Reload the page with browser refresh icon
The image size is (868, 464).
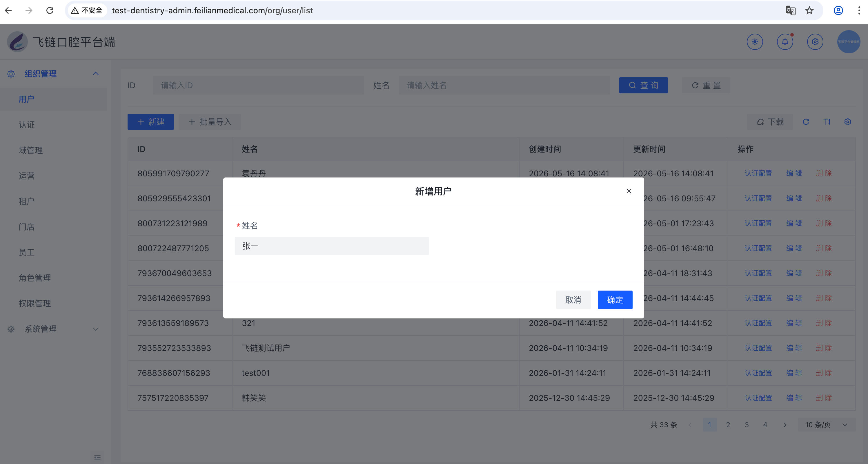(50, 10)
